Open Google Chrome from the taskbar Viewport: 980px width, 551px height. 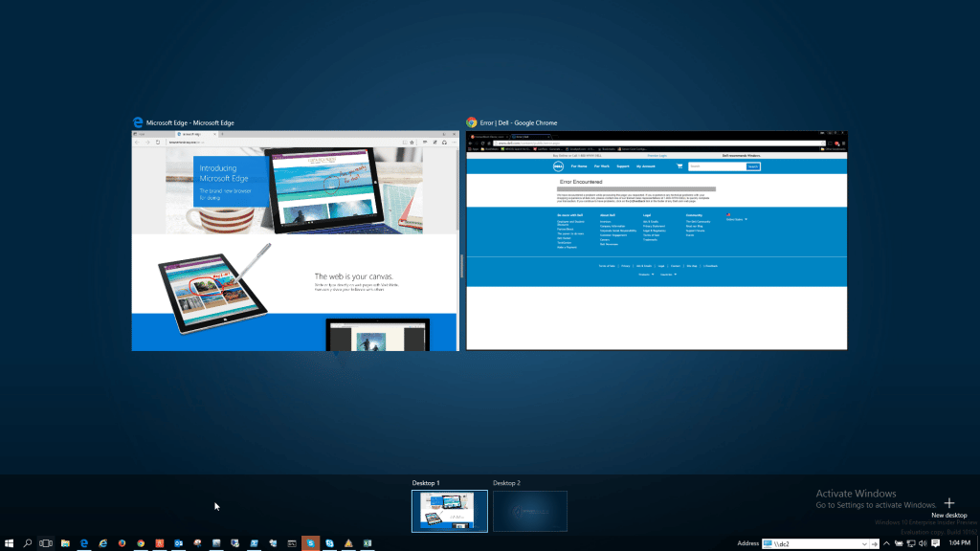pyautogui.click(x=141, y=543)
